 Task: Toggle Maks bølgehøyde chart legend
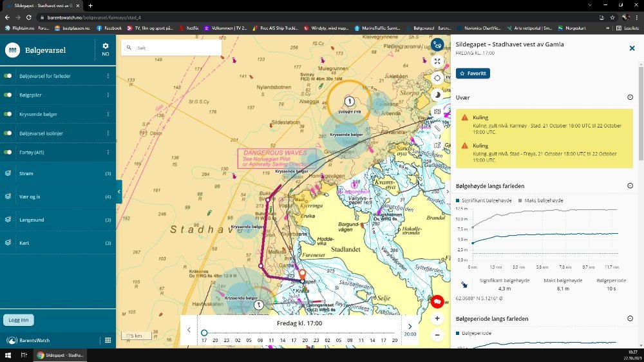pos(540,200)
